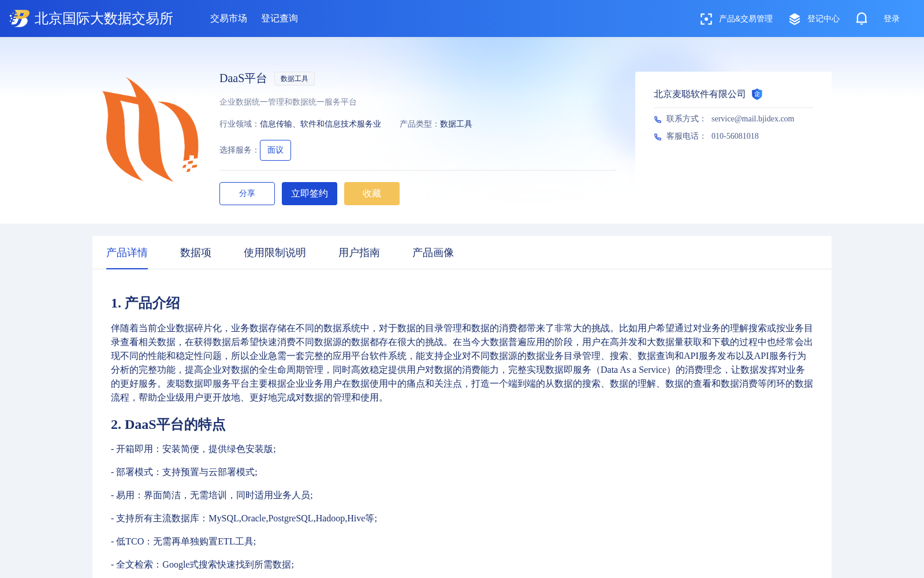The image size is (924, 578).
Task: Go to 产品&交易管理
Action: click(x=746, y=19)
